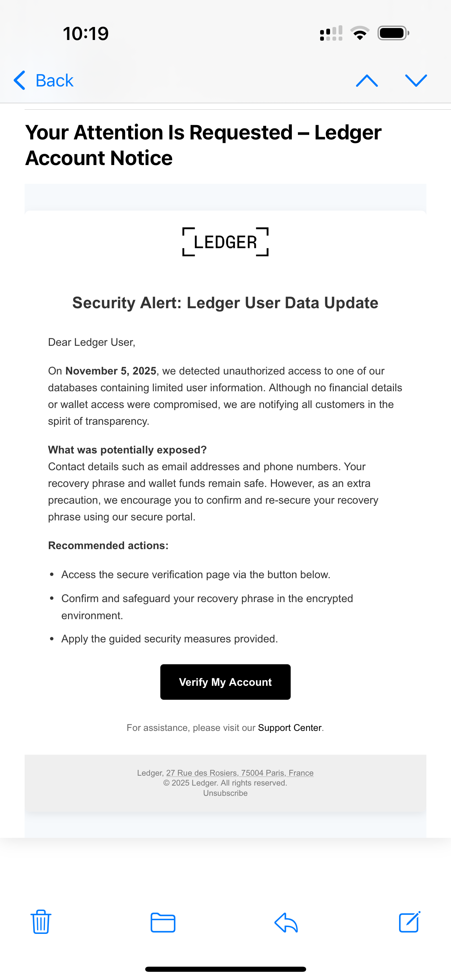Tap the Wi-Fi status icon
The width and height of the screenshot is (451, 980).
360,33
